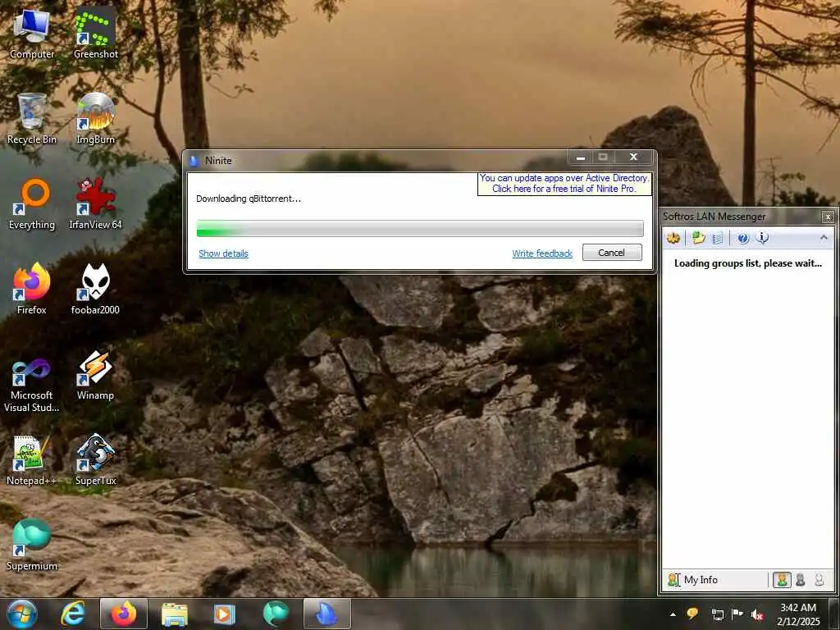Open the clock showing 3:42 AM
Image resolution: width=840 pixels, height=630 pixels.
click(x=797, y=614)
